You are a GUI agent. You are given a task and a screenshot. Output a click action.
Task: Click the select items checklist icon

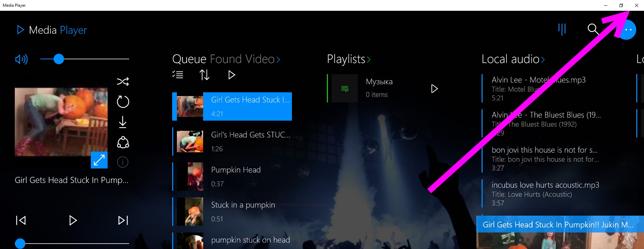pyautogui.click(x=178, y=74)
